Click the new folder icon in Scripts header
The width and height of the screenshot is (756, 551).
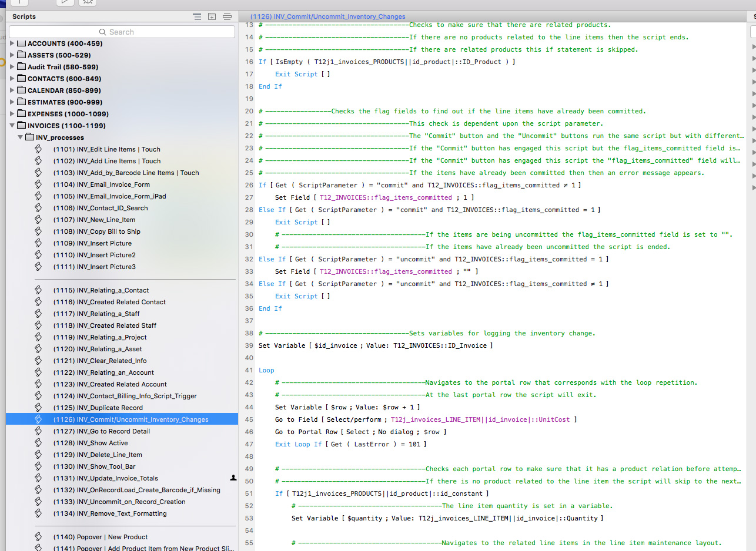(212, 16)
